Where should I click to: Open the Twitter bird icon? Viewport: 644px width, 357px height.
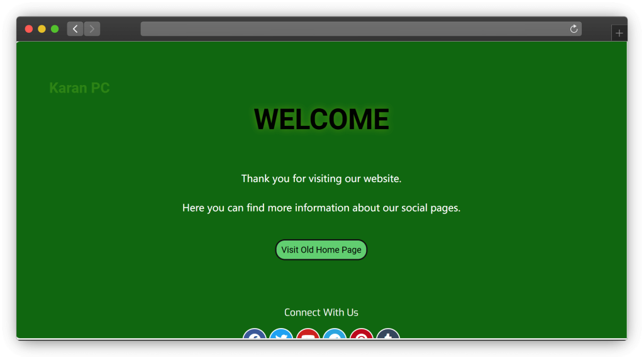tap(281, 334)
